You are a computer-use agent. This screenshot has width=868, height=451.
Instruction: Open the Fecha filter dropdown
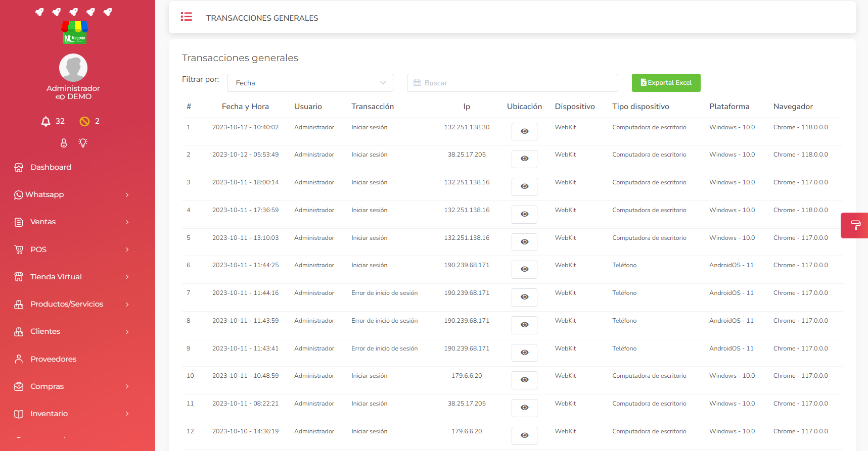point(310,83)
